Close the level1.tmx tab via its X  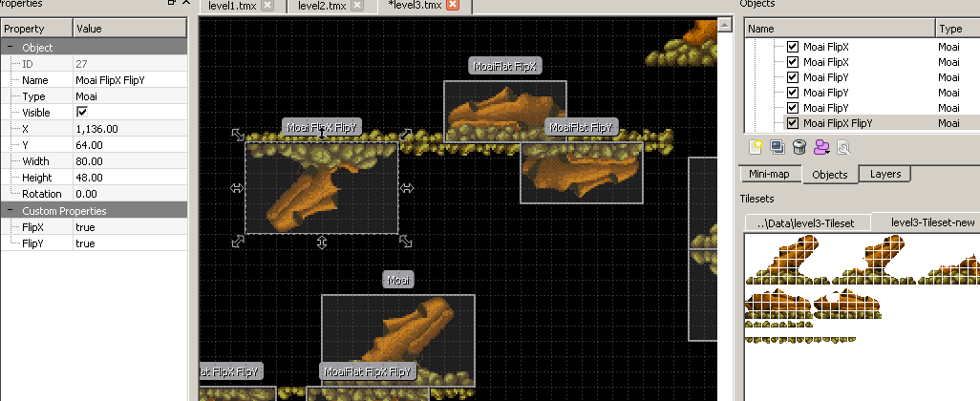pos(267,6)
